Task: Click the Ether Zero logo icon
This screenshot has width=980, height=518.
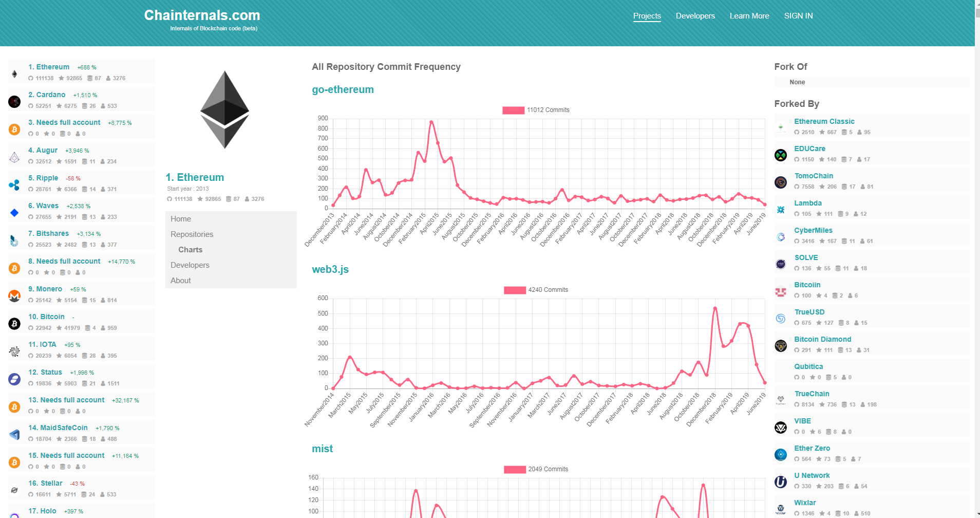Action: (x=781, y=454)
